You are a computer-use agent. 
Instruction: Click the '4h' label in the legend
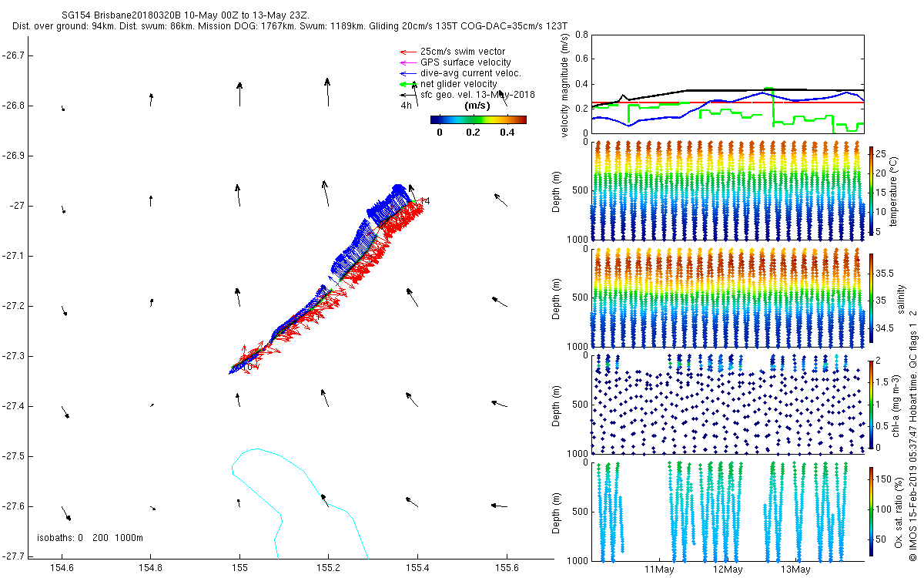(x=406, y=106)
